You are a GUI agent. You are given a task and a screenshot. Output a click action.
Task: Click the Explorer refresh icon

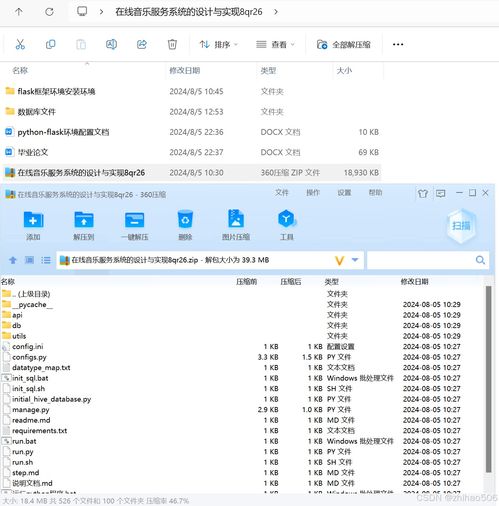click(x=49, y=12)
